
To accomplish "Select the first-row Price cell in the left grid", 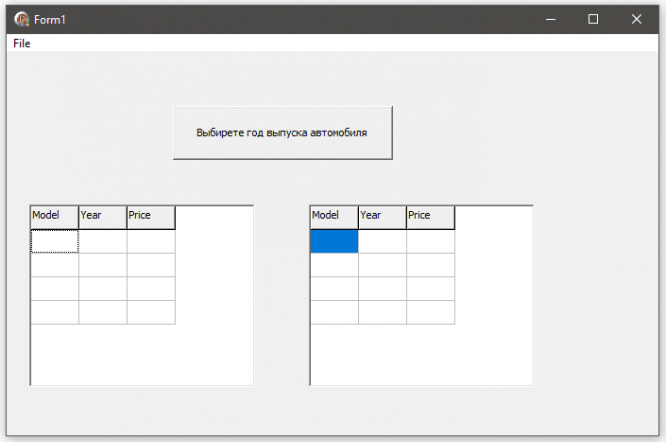I will pyautogui.click(x=151, y=241).
